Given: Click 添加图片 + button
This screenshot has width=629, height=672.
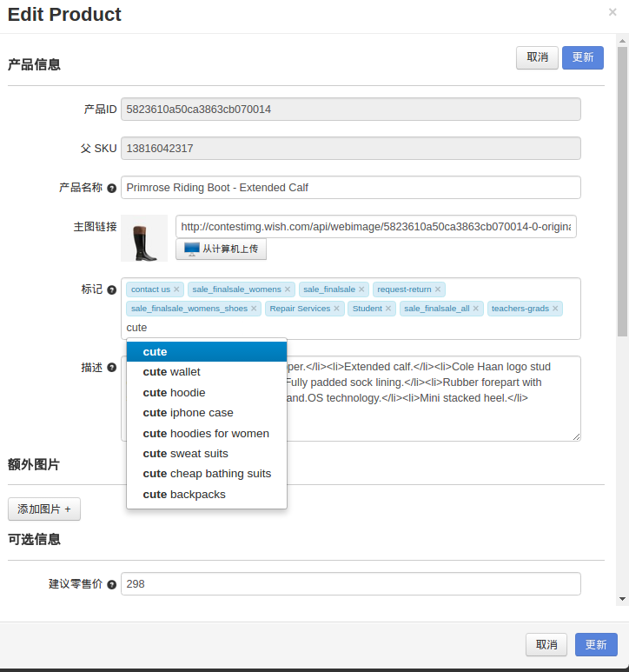Looking at the screenshot, I should (44, 509).
